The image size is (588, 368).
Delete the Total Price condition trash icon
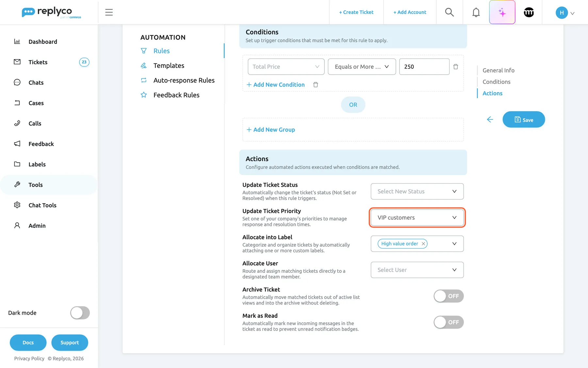click(456, 67)
